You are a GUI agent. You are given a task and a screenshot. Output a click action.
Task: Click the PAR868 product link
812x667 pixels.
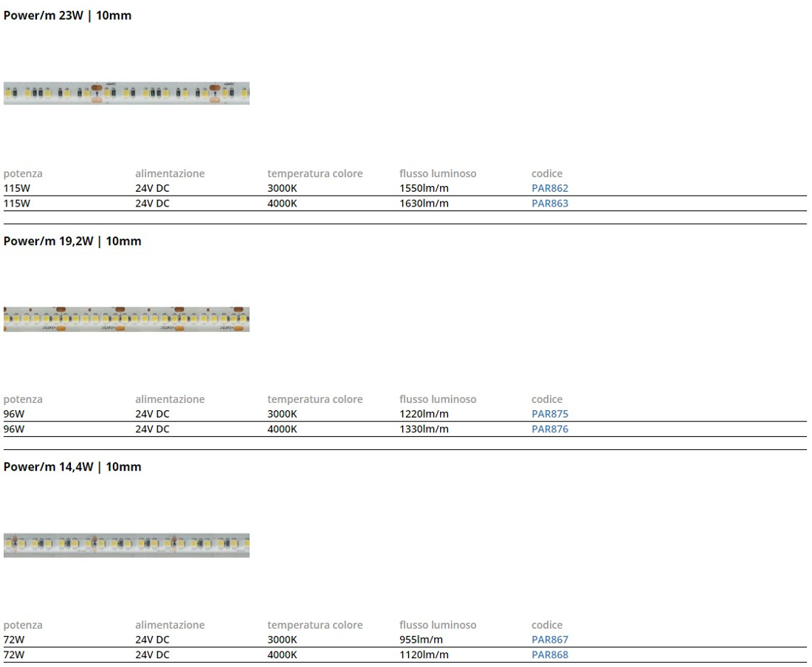tap(550, 654)
